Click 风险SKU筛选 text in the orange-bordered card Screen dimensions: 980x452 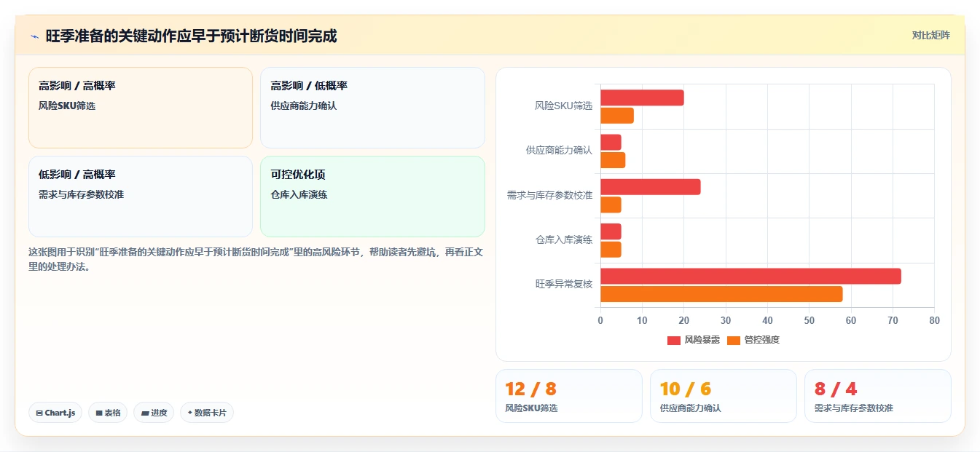pyautogui.click(x=67, y=106)
